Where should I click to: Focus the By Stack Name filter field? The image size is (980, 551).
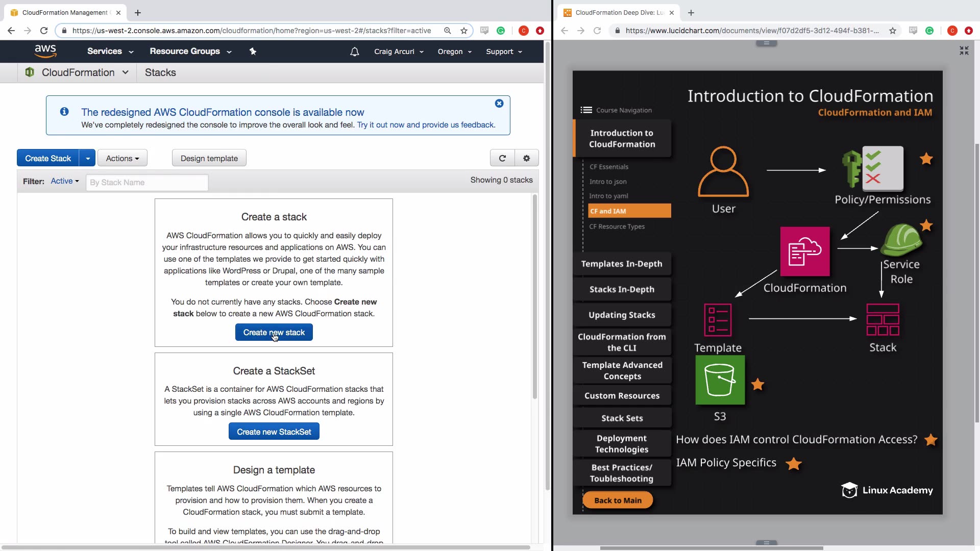(147, 182)
